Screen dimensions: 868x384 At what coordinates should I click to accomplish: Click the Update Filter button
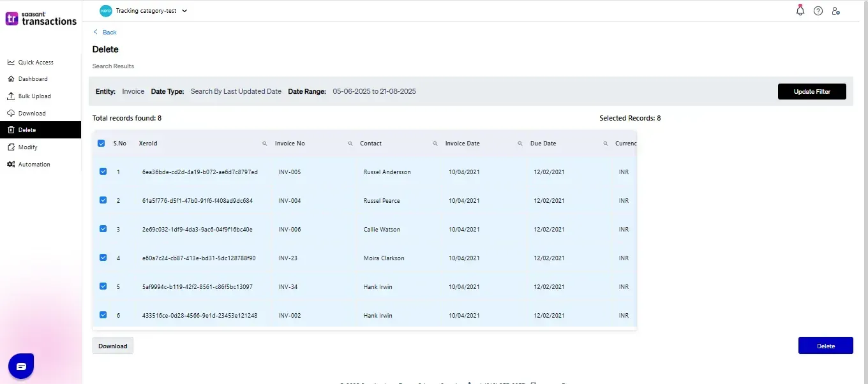[x=812, y=92]
